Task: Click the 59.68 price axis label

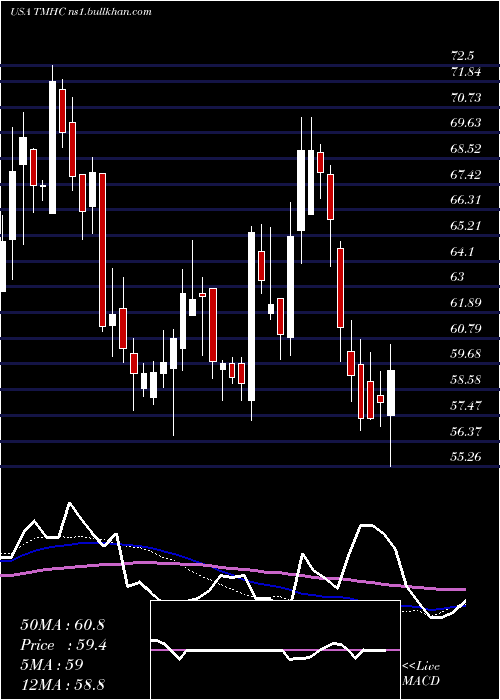Action: click(466, 354)
